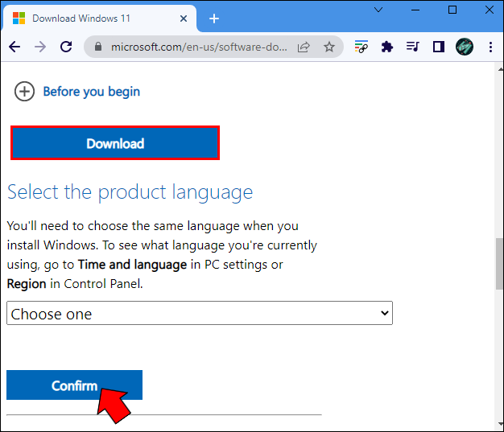Open the colorful link extension icon
This screenshot has width=504, height=432.
[361, 47]
